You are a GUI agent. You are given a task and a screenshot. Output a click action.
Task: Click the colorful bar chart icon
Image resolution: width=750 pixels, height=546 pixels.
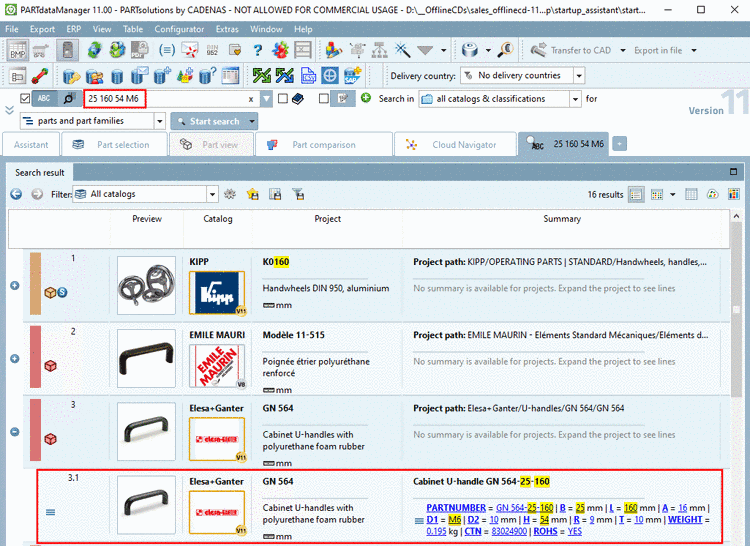pyautogui.click(x=733, y=194)
